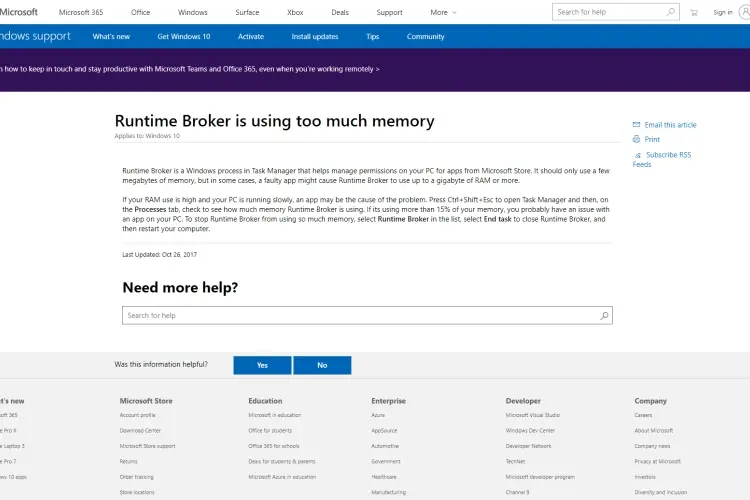Click the RSS feed icon
The width and height of the screenshot is (750, 500).
[638, 155]
